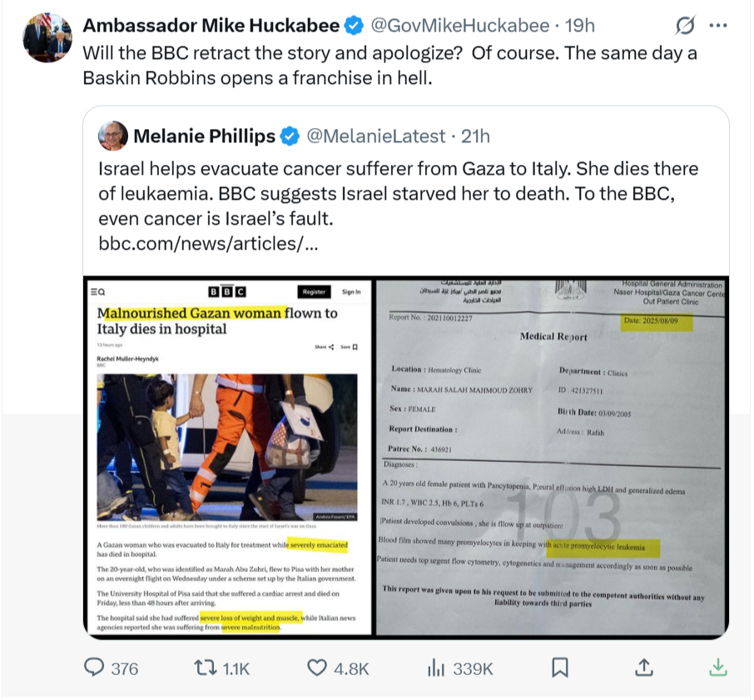Screen dimensions: 754x700
Task: Open the three-dot more options menu
Action: pyautogui.click(x=718, y=26)
